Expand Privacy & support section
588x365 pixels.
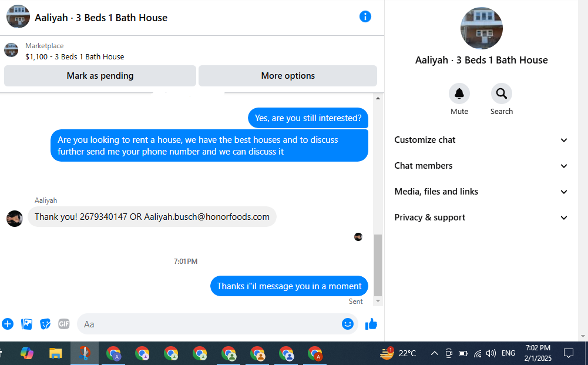tap(481, 217)
